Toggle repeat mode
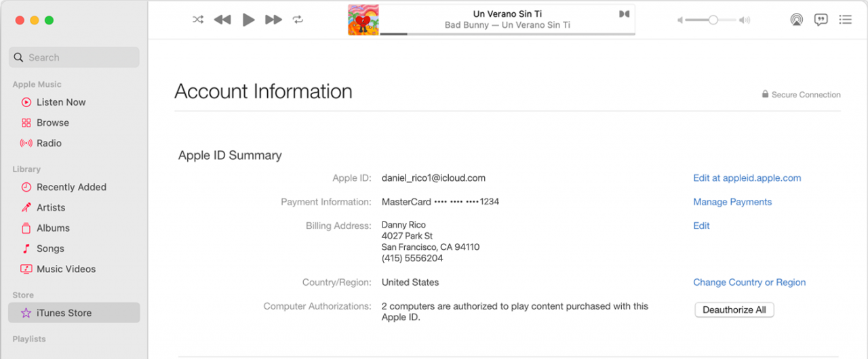The width and height of the screenshot is (868, 359). [x=298, y=20]
